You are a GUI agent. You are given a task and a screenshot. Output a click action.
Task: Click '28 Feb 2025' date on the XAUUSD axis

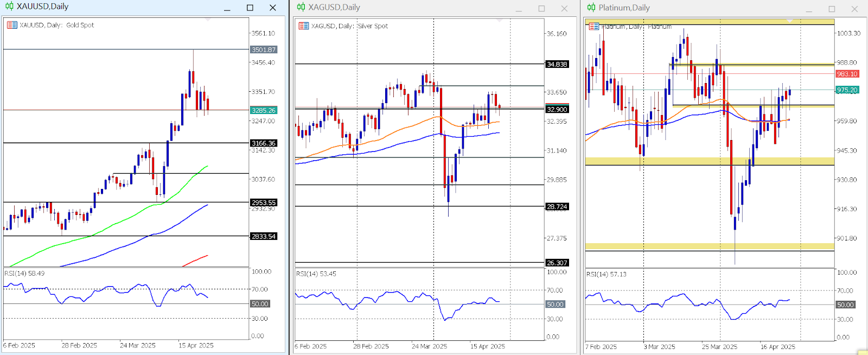(79, 346)
